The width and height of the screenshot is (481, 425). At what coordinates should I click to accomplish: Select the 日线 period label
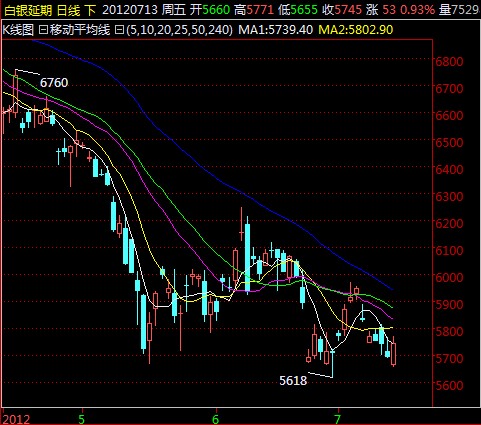(69, 10)
